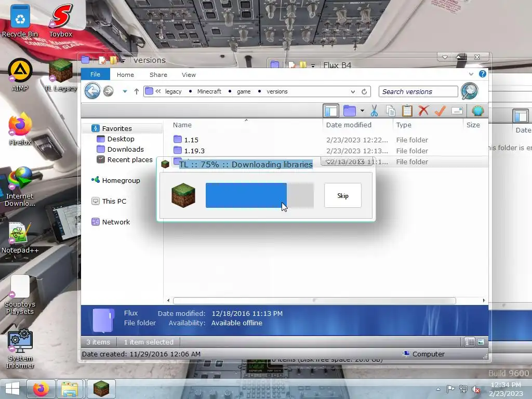Open the Share ribbon tab
This screenshot has height=399, width=532.
(x=158, y=75)
